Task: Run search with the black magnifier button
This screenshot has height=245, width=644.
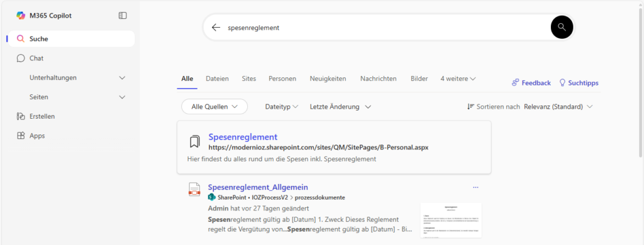Action: pyautogui.click(x=562, y=28)
